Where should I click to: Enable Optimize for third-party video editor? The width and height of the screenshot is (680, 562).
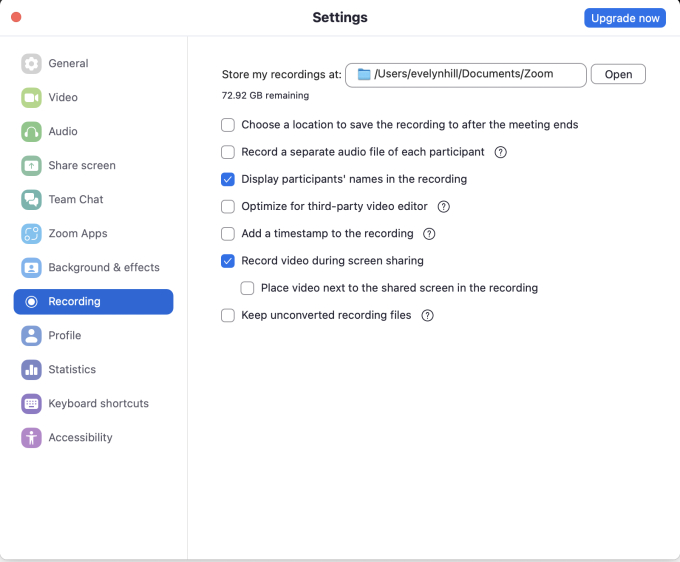pos(228,207)
